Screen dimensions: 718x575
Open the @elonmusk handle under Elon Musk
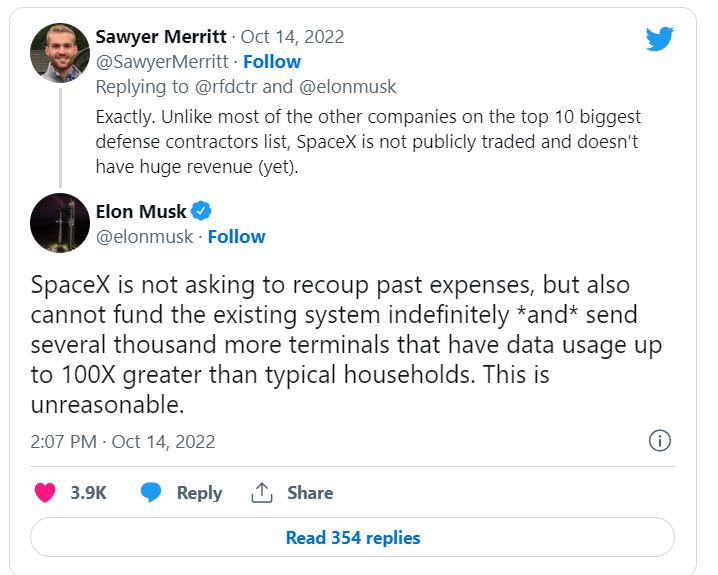click(x=145, y=237)
